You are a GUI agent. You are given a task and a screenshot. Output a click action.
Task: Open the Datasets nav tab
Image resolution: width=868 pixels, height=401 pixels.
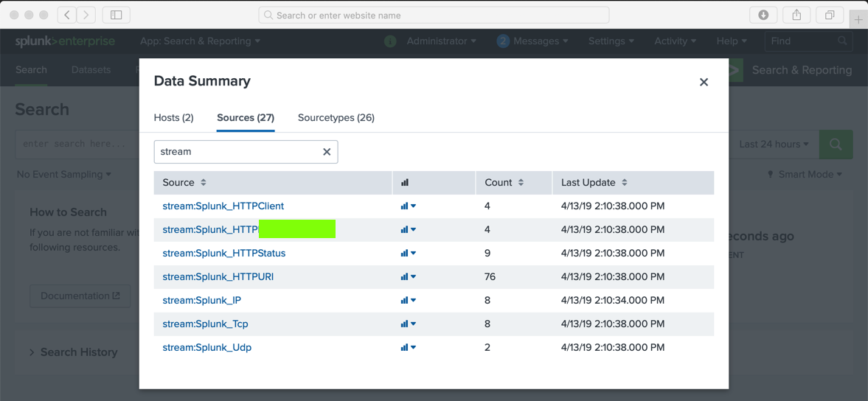coord(91,70)
